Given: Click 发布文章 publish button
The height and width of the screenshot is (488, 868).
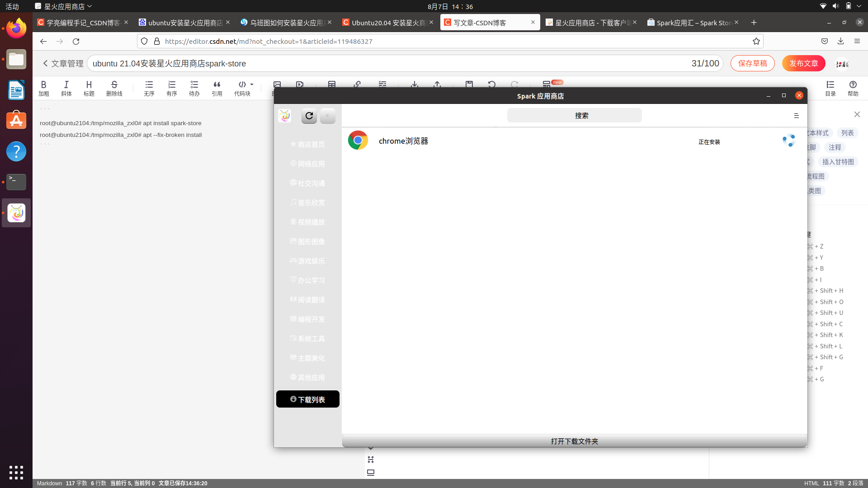Looking at the screenshot, I should point(803,64).
